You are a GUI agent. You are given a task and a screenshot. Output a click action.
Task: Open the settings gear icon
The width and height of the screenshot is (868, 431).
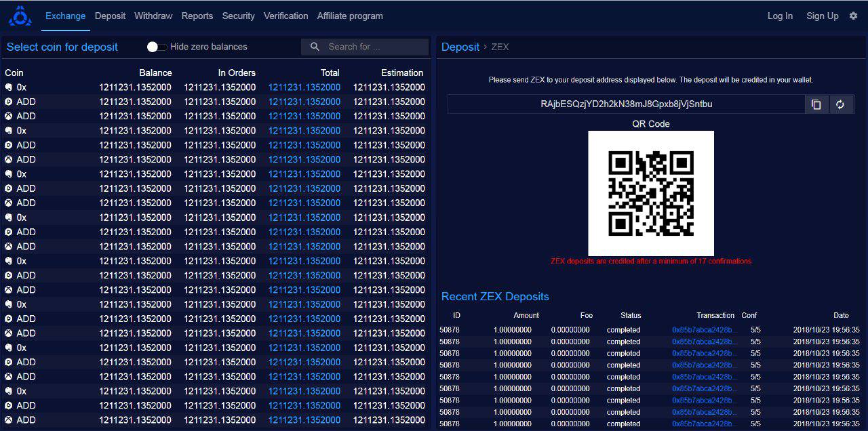pyautogui.click(x=853, y=16)
